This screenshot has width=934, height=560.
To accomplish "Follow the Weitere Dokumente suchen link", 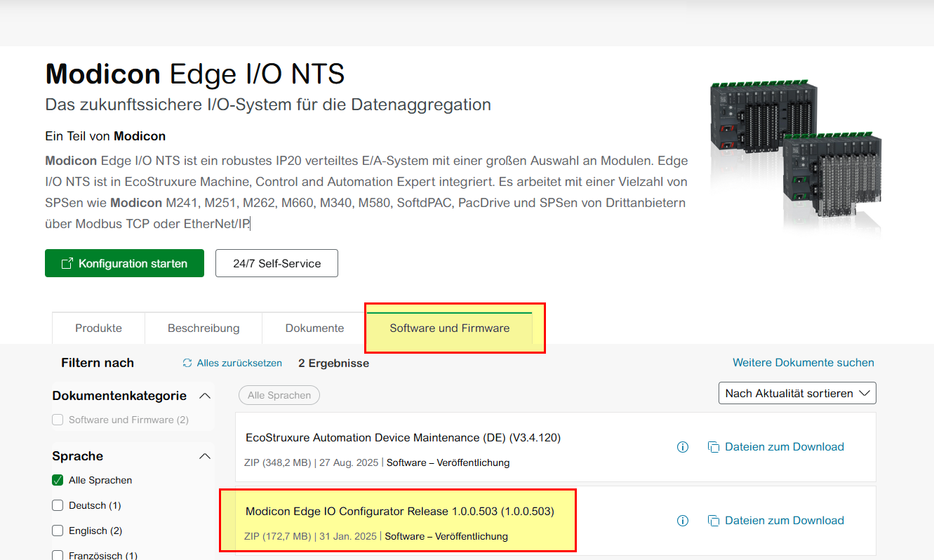I will click(x=803, y=363).
